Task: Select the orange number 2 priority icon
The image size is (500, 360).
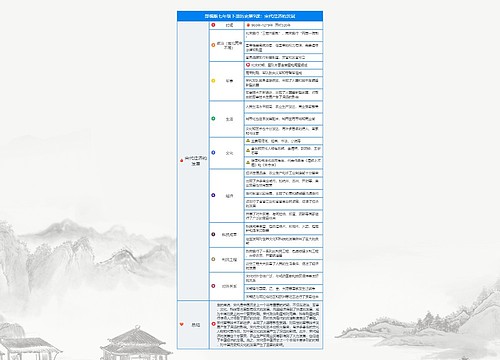Action: pos(213,45)
